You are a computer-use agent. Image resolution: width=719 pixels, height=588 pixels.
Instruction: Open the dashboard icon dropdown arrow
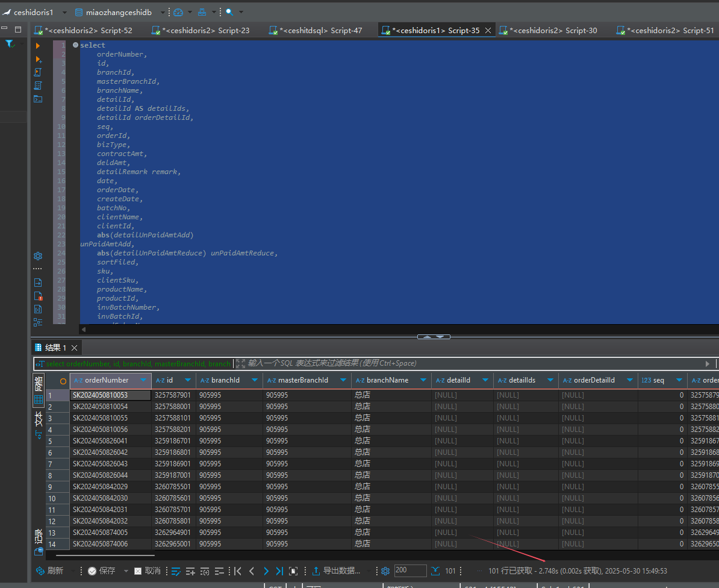pyautogui.click(x=190, y=13)
